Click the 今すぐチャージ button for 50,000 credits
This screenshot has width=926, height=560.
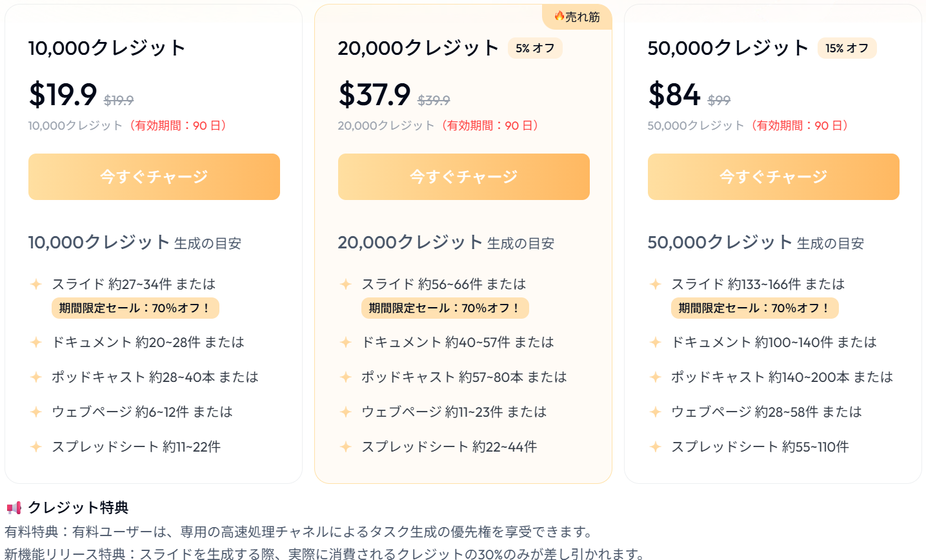point(774,177)
